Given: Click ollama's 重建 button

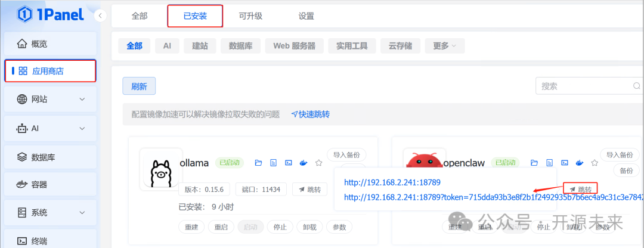Looking at the screenshot, I should coord(191,227).
